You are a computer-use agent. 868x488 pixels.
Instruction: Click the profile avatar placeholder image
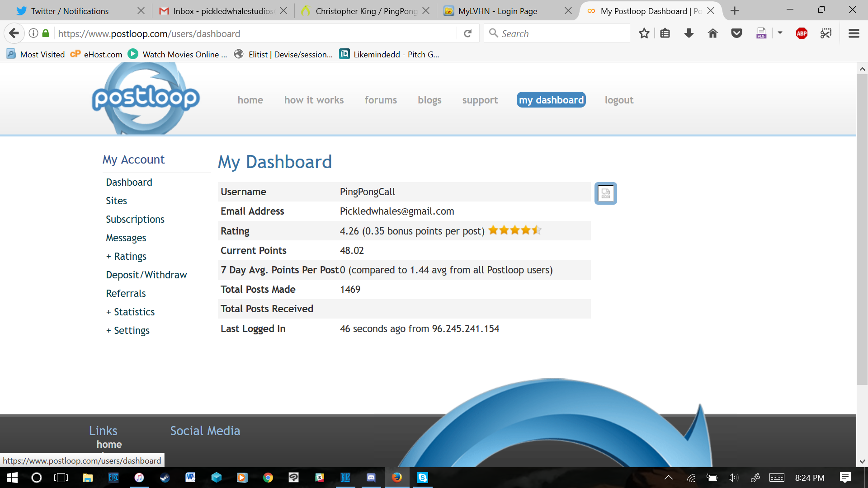[x=606, y=193]
